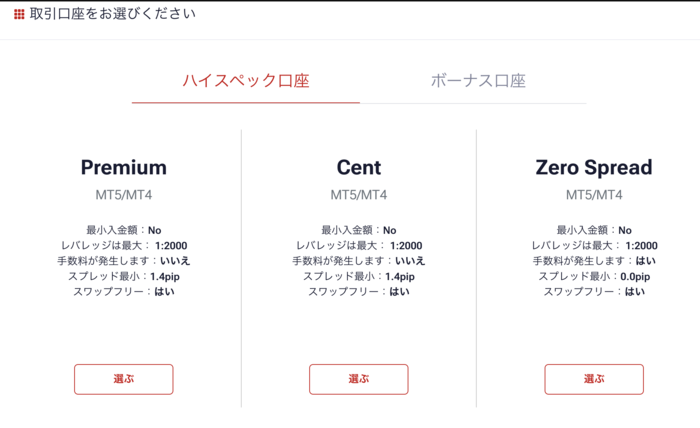The height and width of the screenshot is (428, 700).
Task: Choose the Cent account with 選ぶ
Action: [358, 379]
